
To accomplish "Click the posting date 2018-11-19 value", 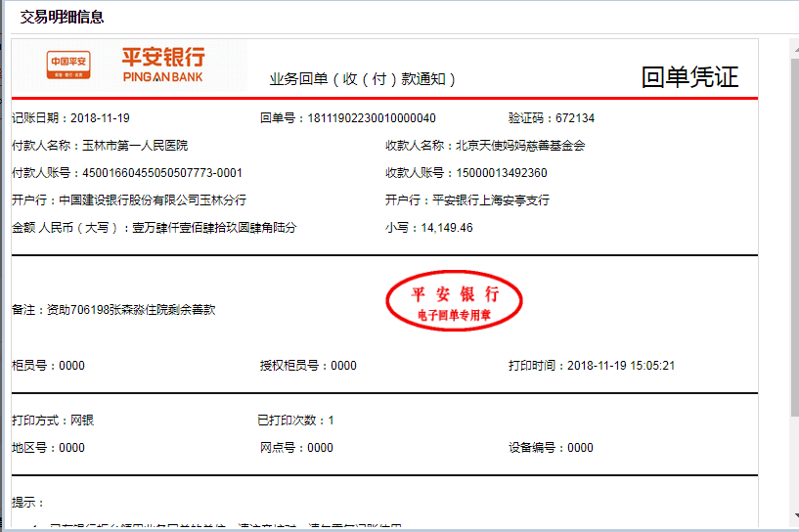I will coord(100,118).
